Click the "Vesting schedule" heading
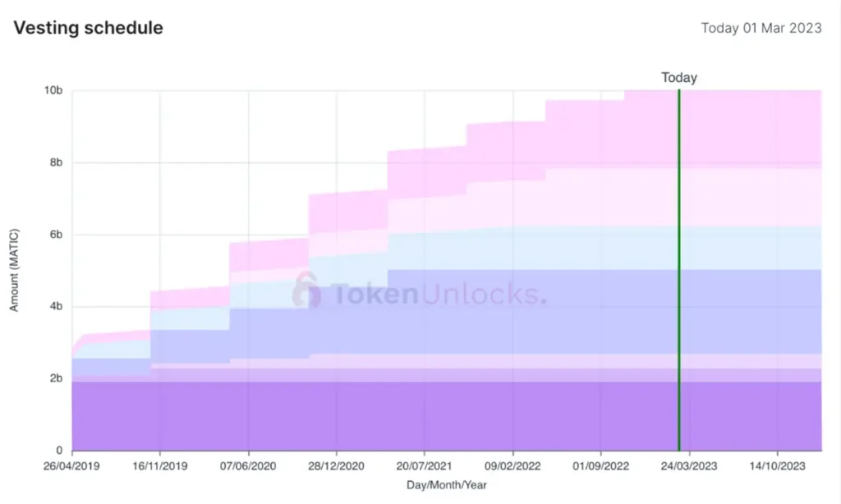The height and width of the screenshot is (504, 841). [x=88, y=28]
